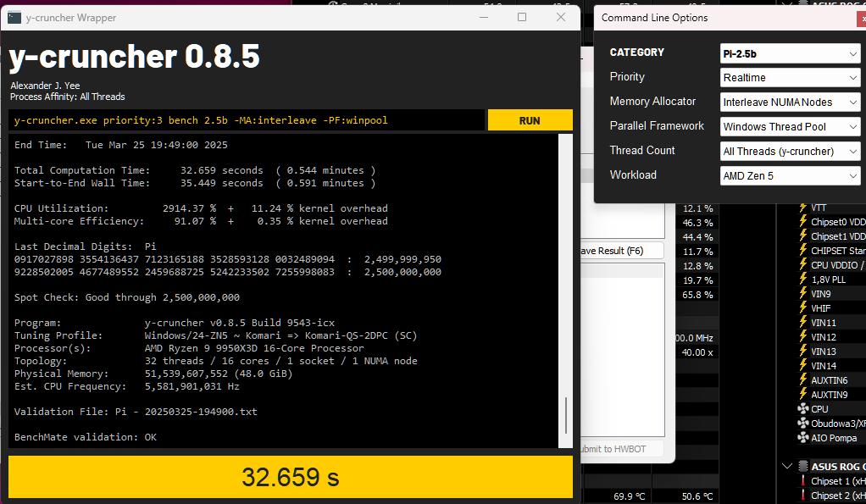Open the CATEGORY dropdown showing Pi-2.5b

coord(790,53)
